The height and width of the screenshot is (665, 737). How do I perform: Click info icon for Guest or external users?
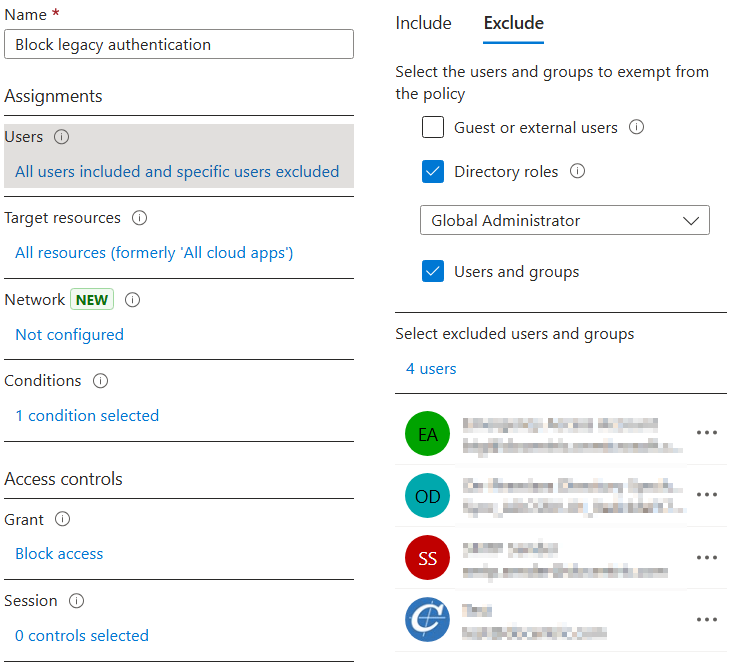pos(636,128)
